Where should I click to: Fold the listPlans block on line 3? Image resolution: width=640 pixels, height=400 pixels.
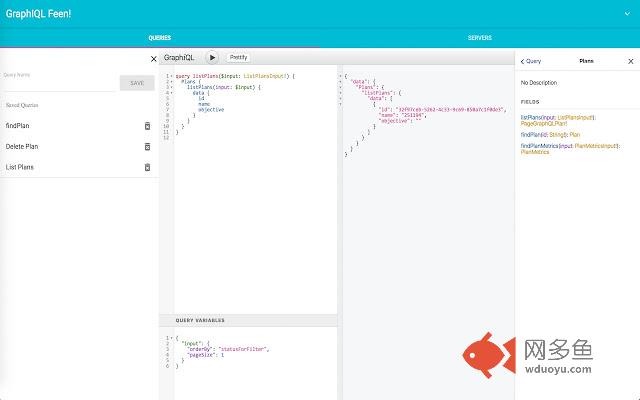(x=171, y=87)
